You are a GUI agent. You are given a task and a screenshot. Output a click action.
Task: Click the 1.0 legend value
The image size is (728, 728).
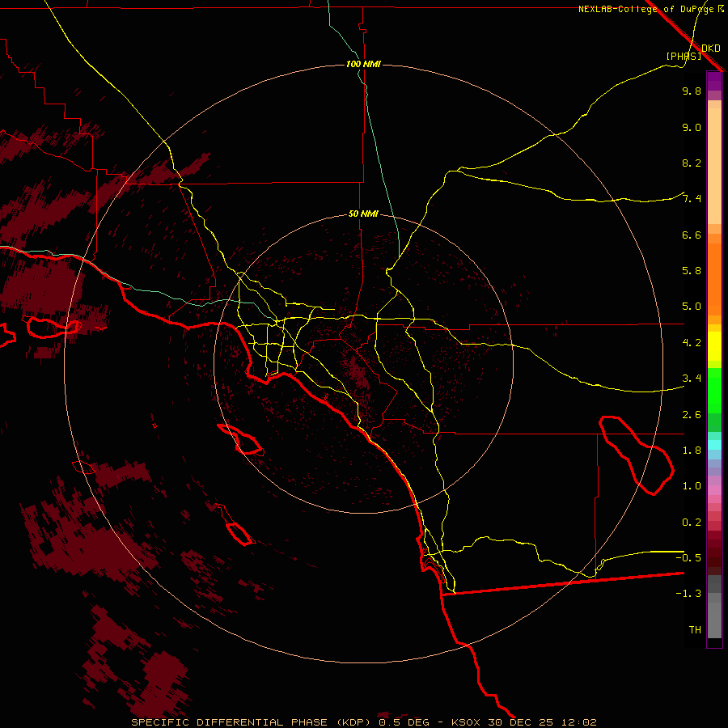coord(692,486)
